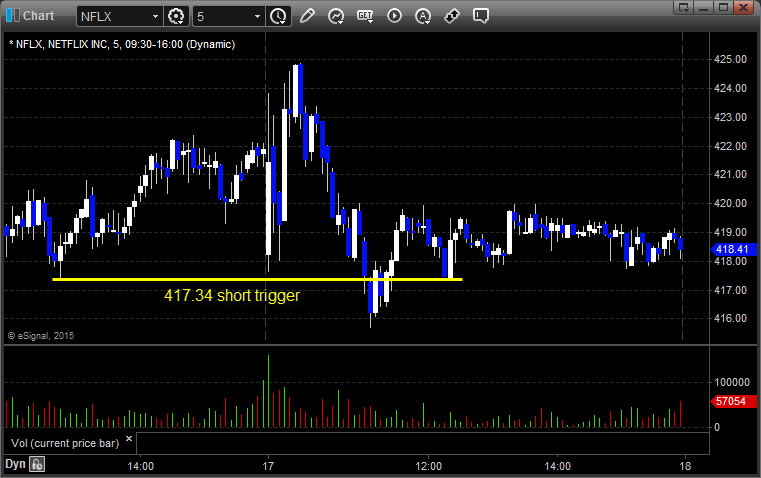This screenshot has height=478, width=761.
Task: Expand the interval dropdown showing 5
Action: (x=257, y=16)
